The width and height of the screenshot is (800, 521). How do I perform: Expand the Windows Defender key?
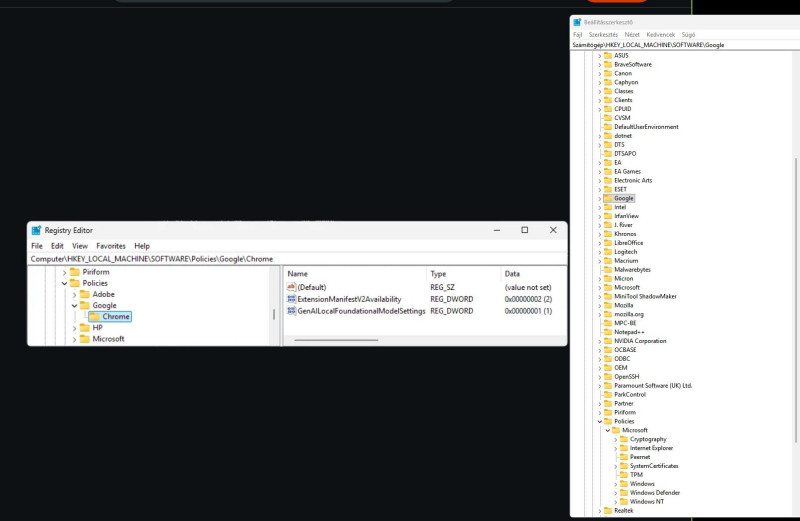[x=616, y=493]
